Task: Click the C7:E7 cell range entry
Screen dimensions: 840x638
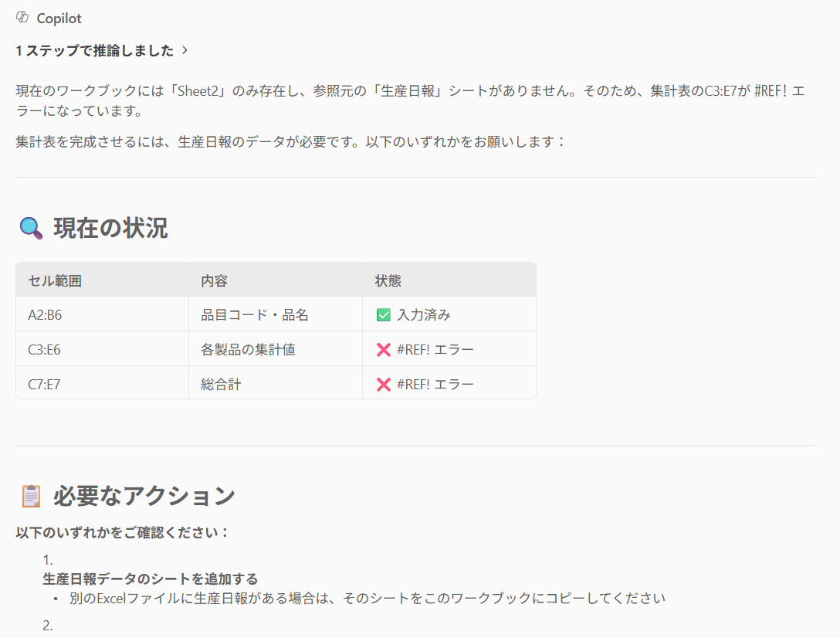Action: tap(45, 384)
